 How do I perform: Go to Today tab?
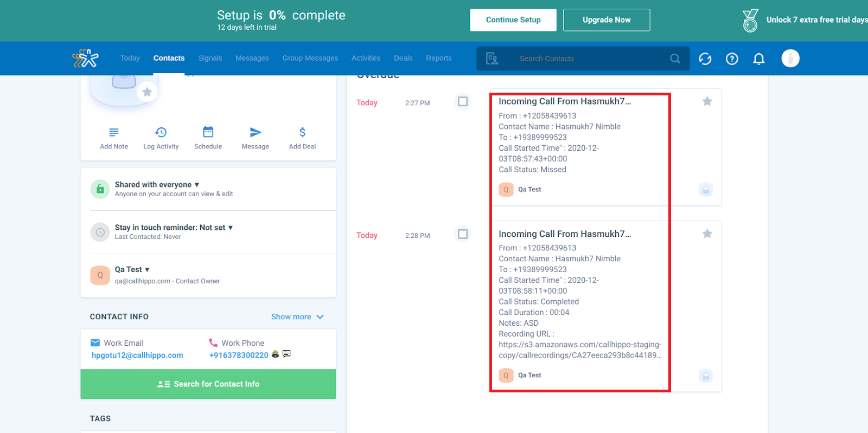click(130, 58)
